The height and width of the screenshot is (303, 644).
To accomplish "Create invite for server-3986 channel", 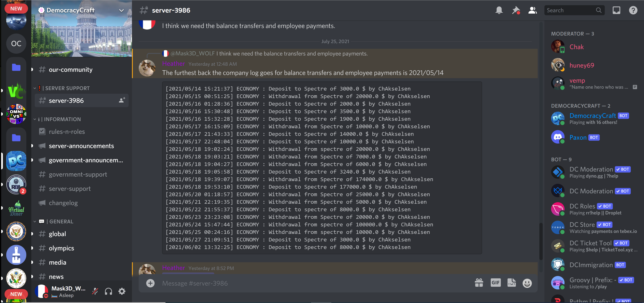I will coord(122,100).
